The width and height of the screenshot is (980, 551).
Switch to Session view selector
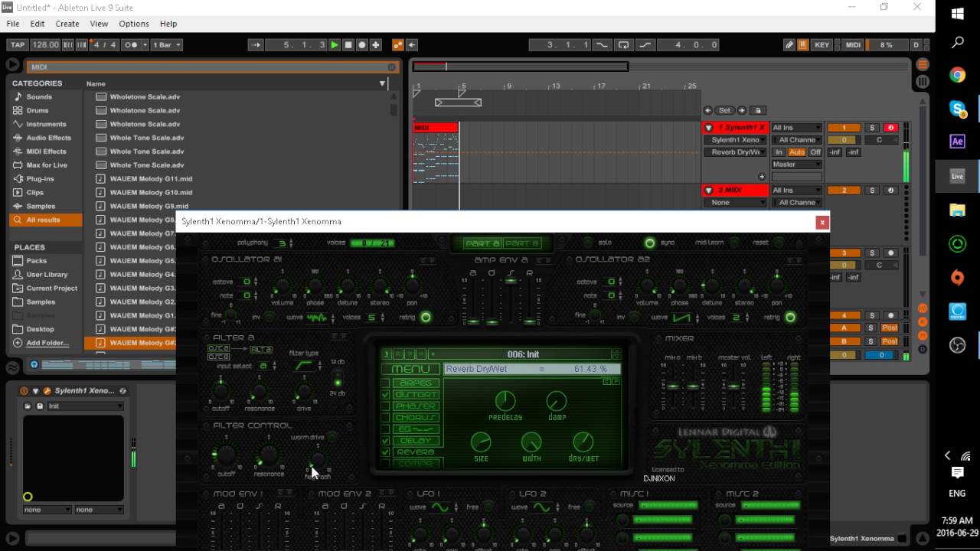[923, 81]
